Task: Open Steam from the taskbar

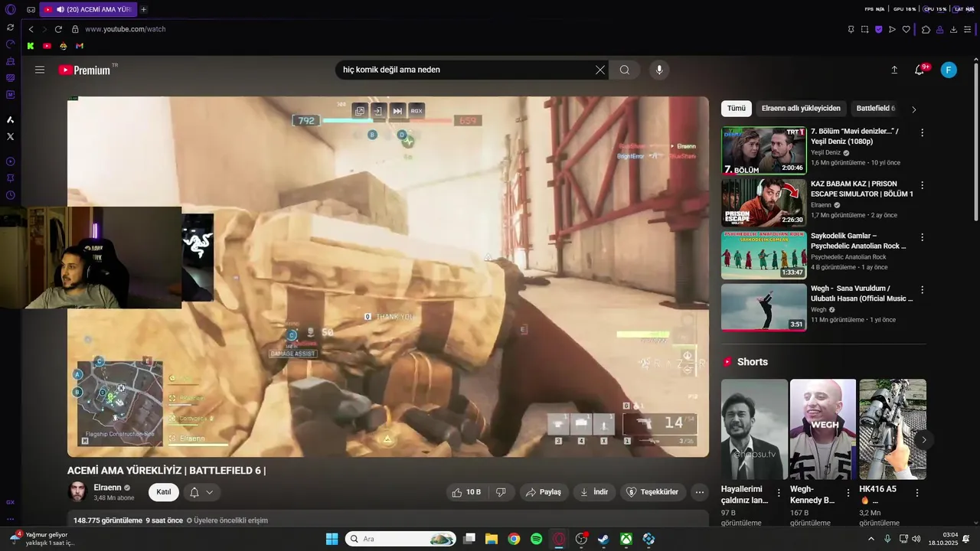Action: tap(603, 539)
